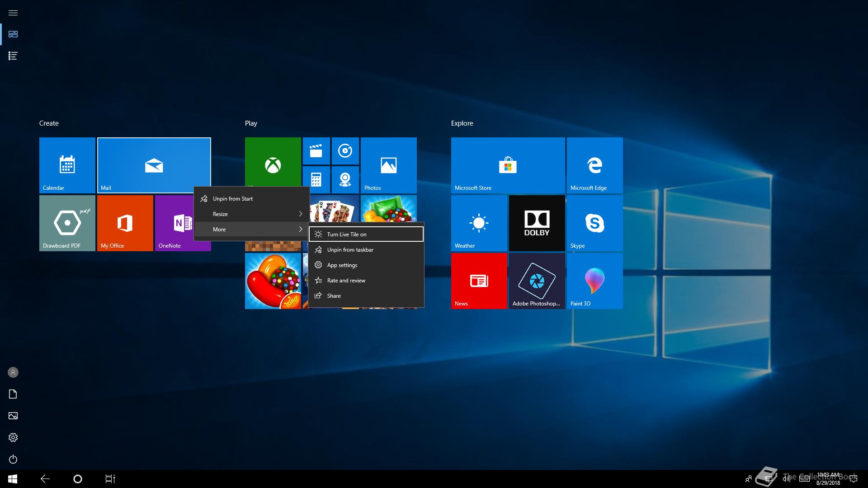Launch the Xbox tile

(273, 162)
